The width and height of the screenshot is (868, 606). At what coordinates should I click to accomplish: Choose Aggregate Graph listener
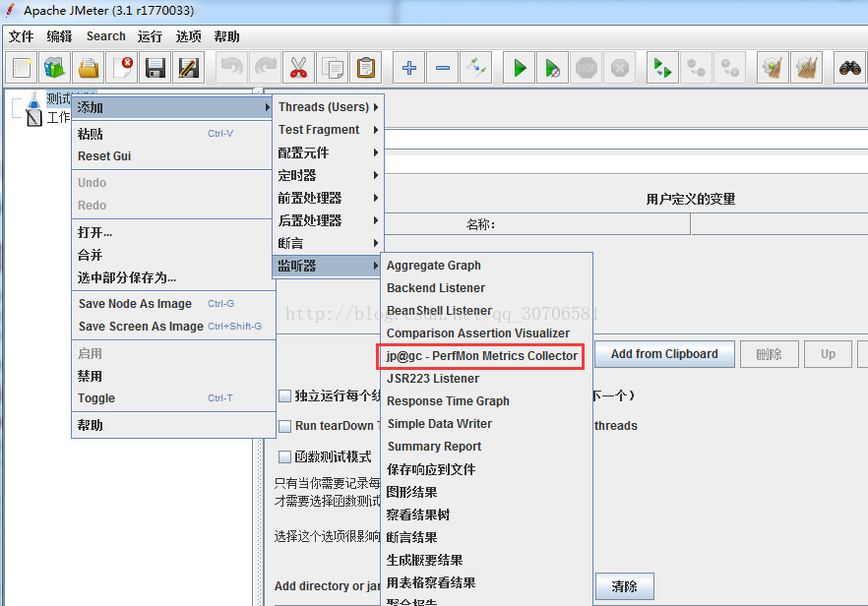[x=486, y=265]
